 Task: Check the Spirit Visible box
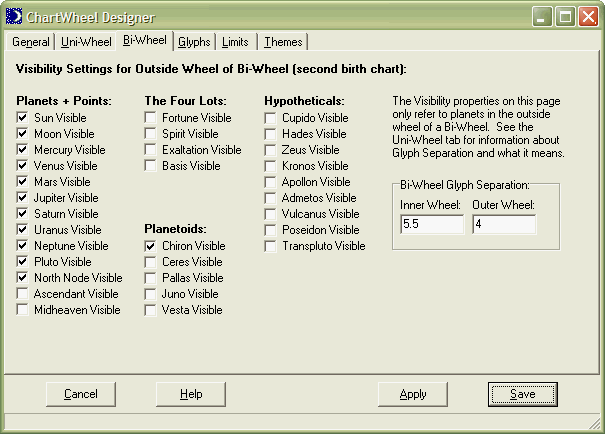[x=150, y=133]
